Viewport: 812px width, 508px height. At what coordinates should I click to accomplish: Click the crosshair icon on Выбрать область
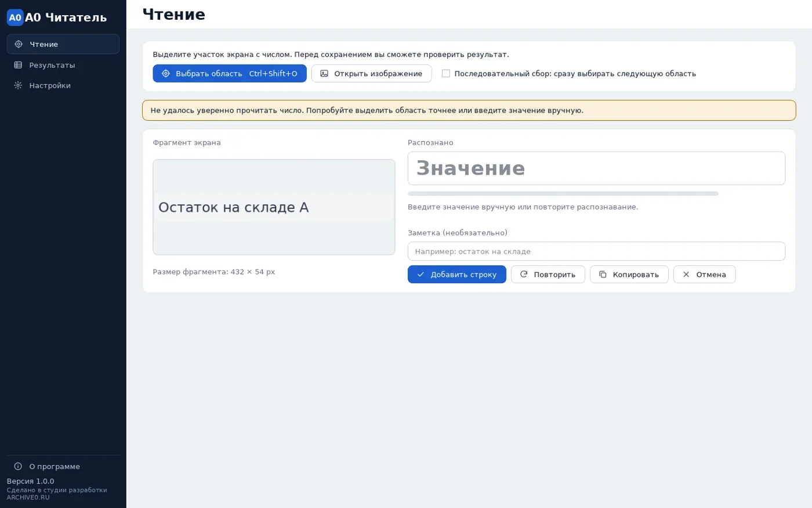pyautogui.click(x=166, y=74)
